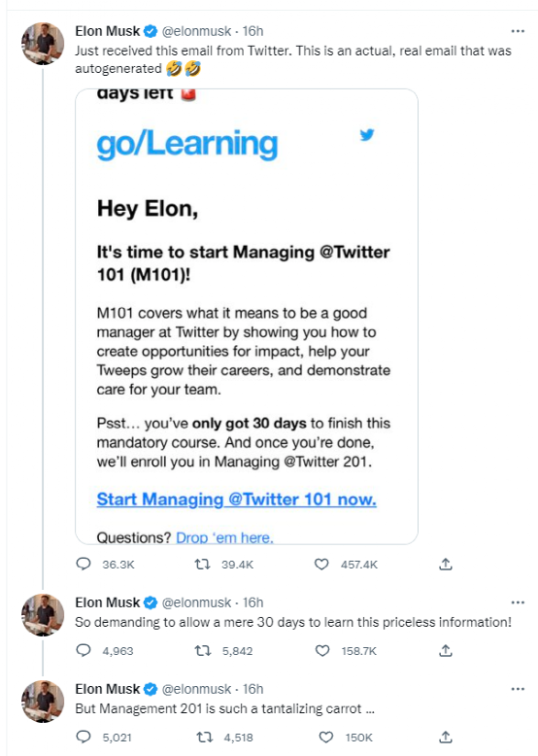
Task: Click Elon Musk name on the second tweet
Action: [x=108, y=602]
